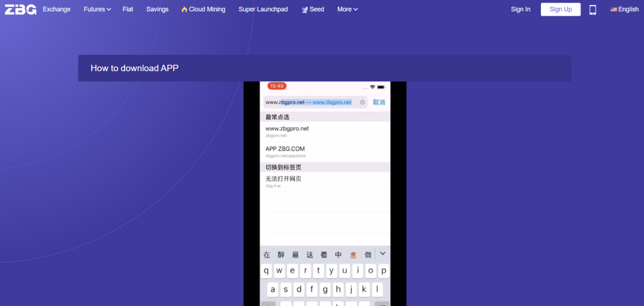Expand the Futures dropdown menu
The image size is (644, 306).
[x=97, y=9]
